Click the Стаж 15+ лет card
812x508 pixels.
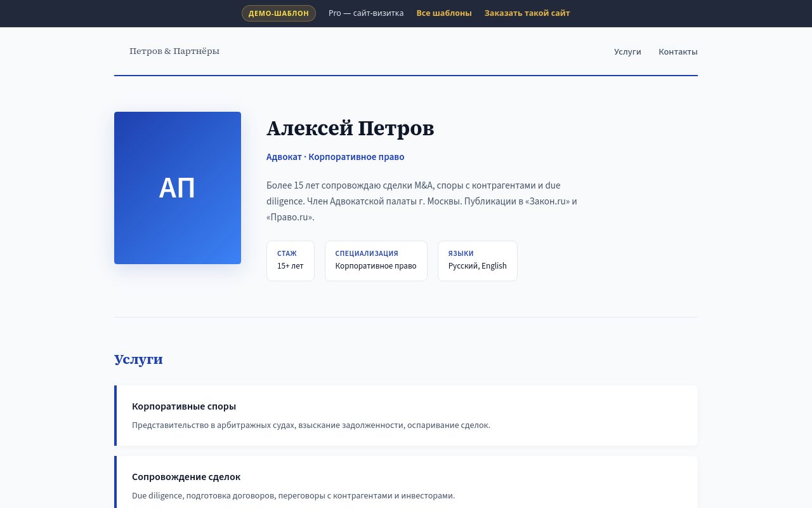click(291, 261)
